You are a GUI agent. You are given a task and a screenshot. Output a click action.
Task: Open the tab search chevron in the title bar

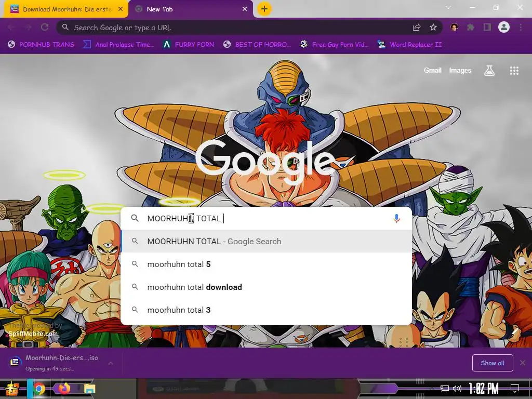[448, 7]
